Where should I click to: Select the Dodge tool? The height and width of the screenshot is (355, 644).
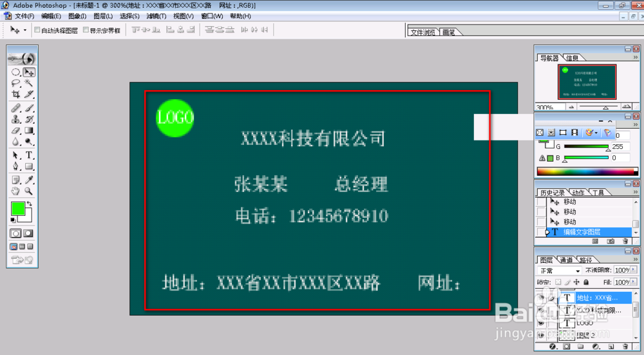pos(29,142)
